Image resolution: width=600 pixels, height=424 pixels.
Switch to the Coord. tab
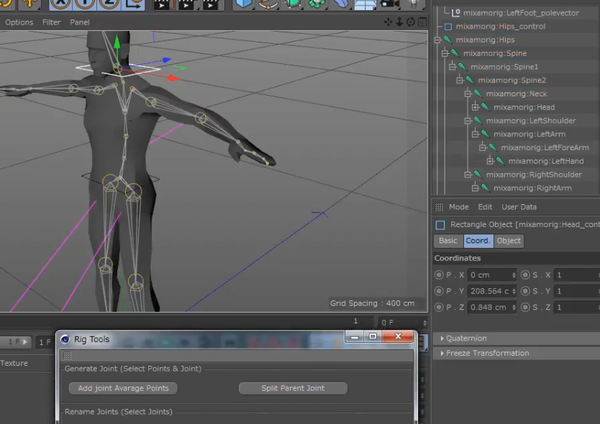478,241
